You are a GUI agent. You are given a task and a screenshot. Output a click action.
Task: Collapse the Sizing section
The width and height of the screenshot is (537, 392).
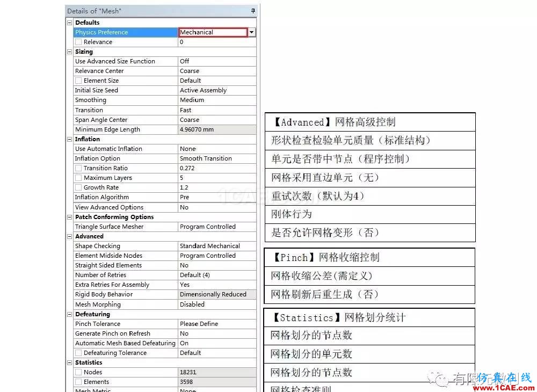(69, 52)
